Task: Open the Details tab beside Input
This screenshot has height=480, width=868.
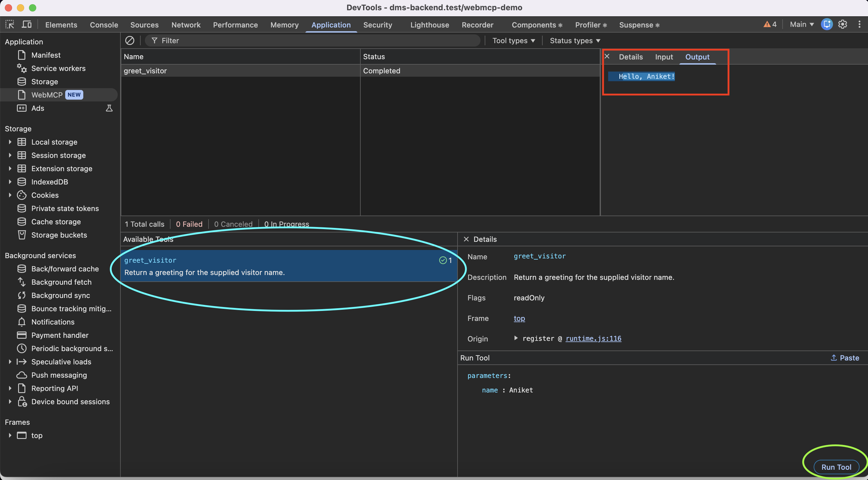Action: click(631, 57)
